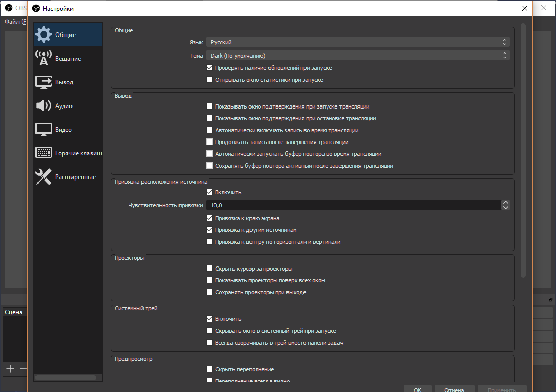The image size is (556, 392).
Task: Toggle Привязка к центру по горизонтали и вертикали
Action: point(209,242)
